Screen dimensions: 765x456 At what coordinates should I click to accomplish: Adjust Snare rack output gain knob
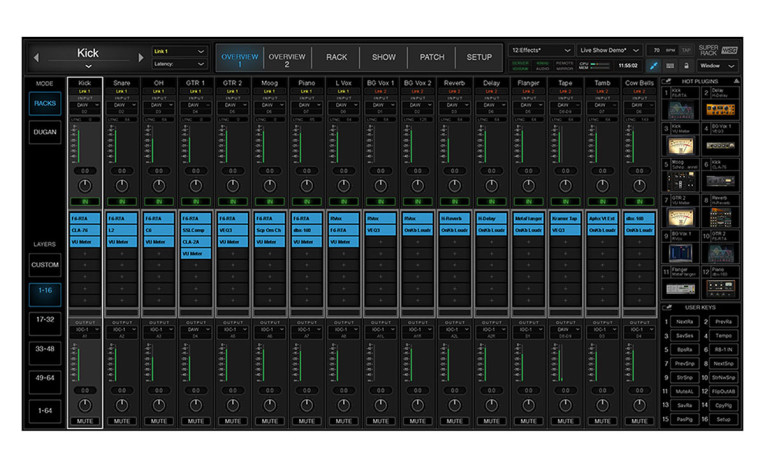(122, 405)
